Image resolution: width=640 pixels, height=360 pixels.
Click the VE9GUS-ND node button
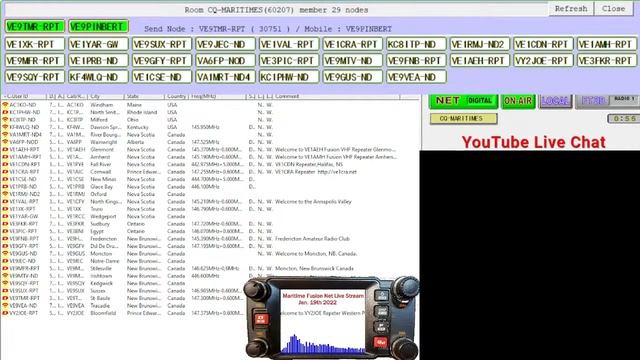tap(353, 77)
